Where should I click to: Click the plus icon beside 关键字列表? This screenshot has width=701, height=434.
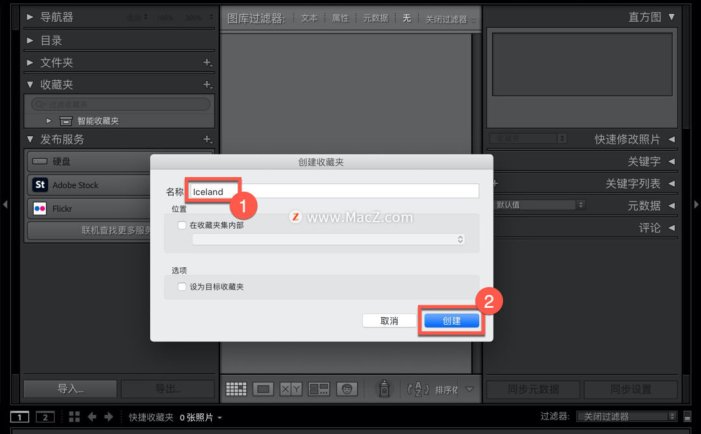click(495, 183)
